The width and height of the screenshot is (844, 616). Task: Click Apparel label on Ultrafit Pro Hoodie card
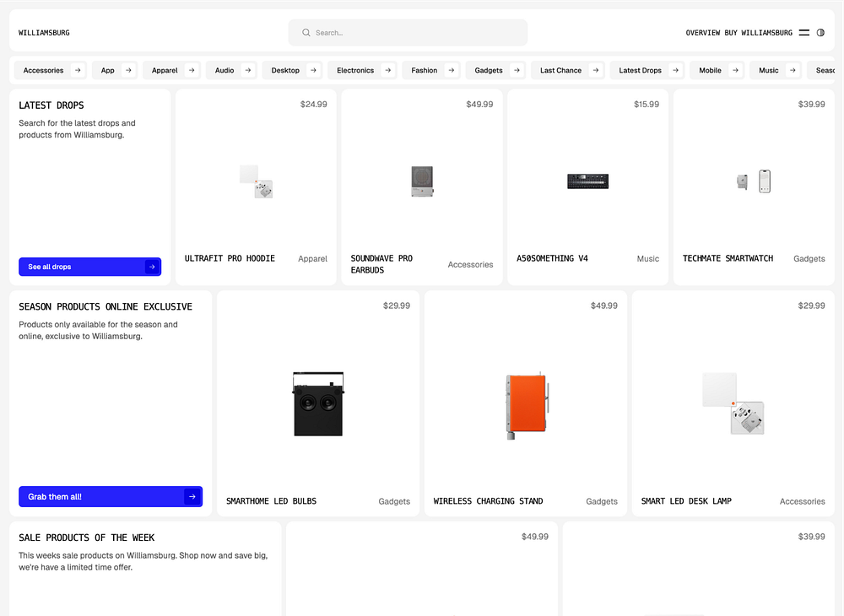point(313,259)
